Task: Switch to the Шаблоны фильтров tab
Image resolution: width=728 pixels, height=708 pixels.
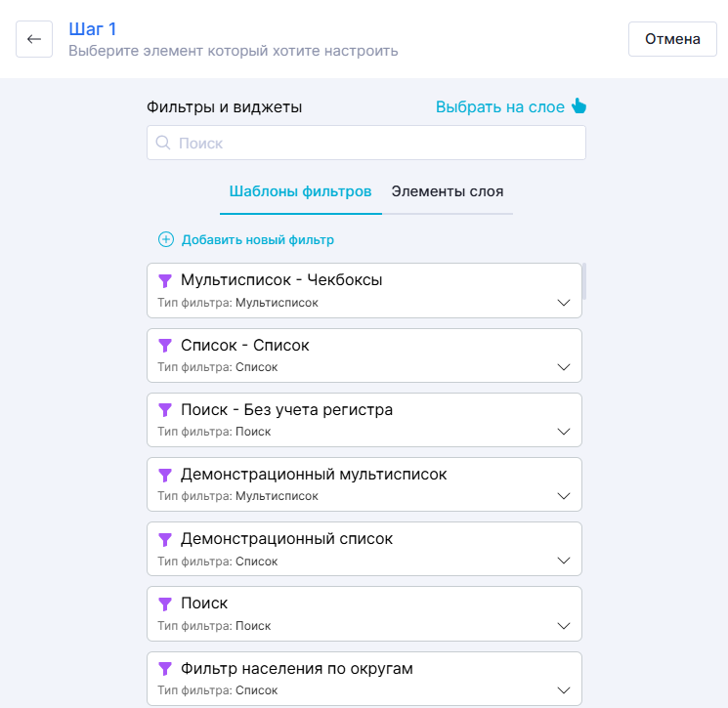Action: coord(300,191)
